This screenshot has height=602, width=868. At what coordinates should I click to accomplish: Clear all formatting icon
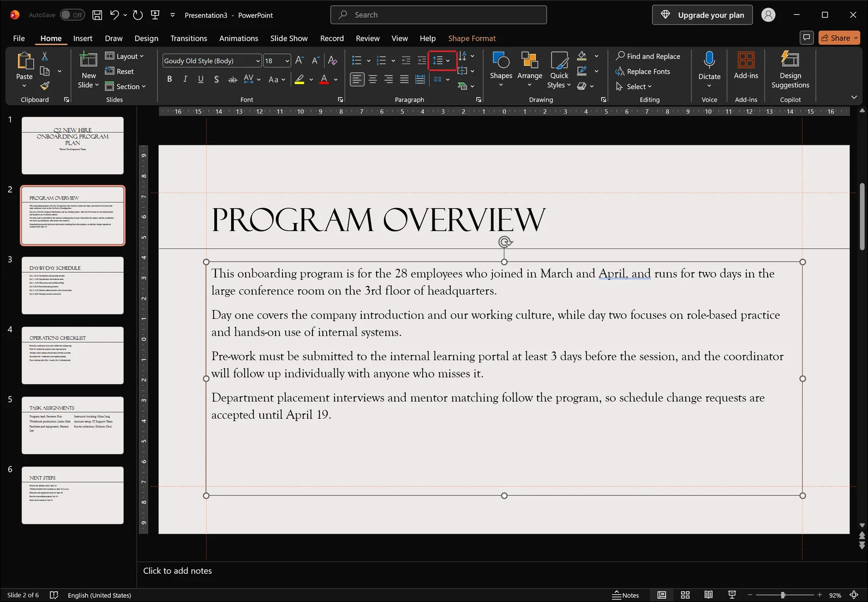coord(333,61)
